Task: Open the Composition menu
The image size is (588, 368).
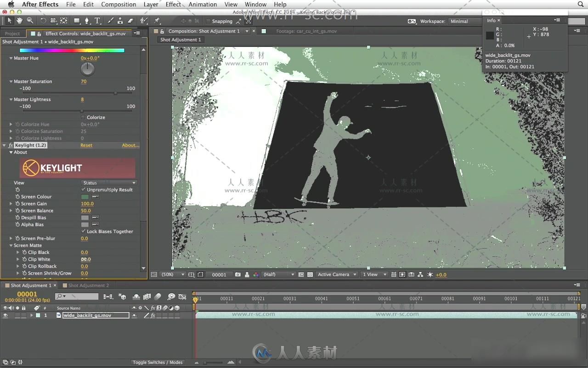Action: pyautogui.click(x=119, y=5)
